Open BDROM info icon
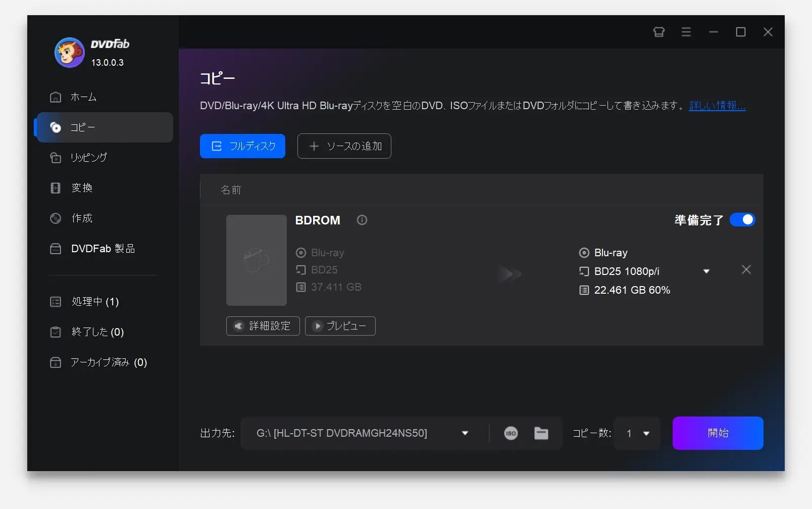 point(362,220)
